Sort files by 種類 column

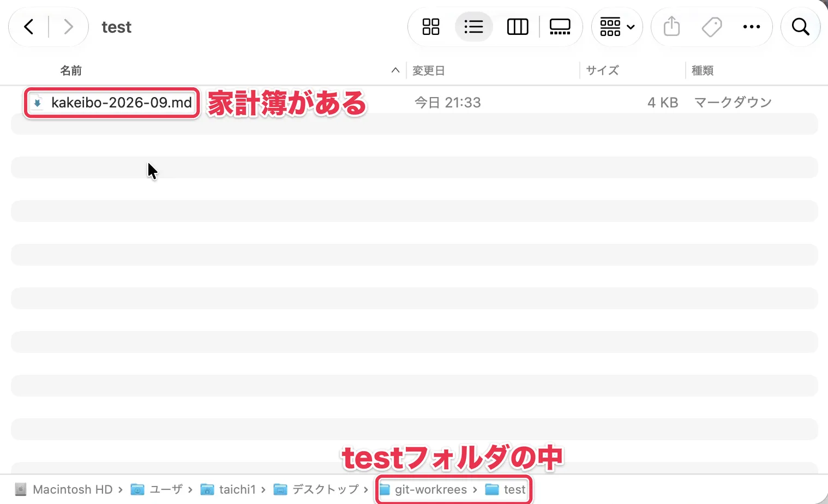click(x=703, y=70)
